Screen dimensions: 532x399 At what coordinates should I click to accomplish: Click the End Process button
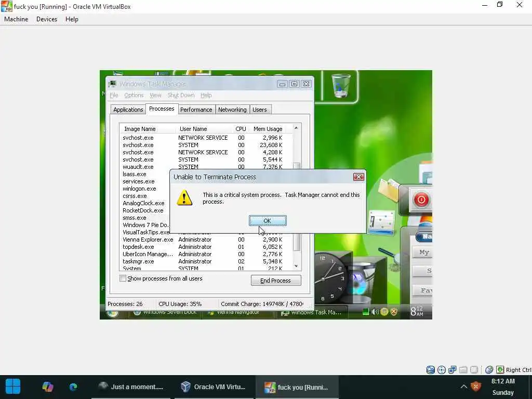point(275,281)
